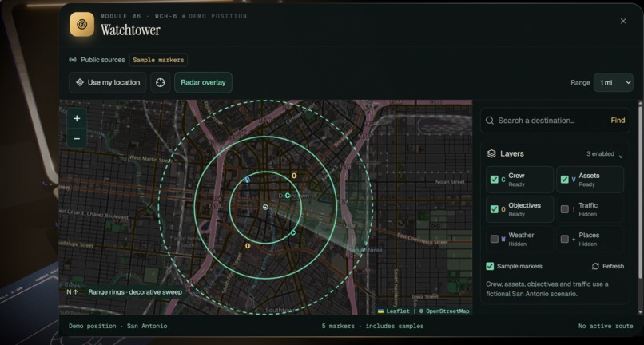This screenshot has height=345, width=644.
Task: Click the V Assets layer letter icon
Action: (x=574, y=180)
